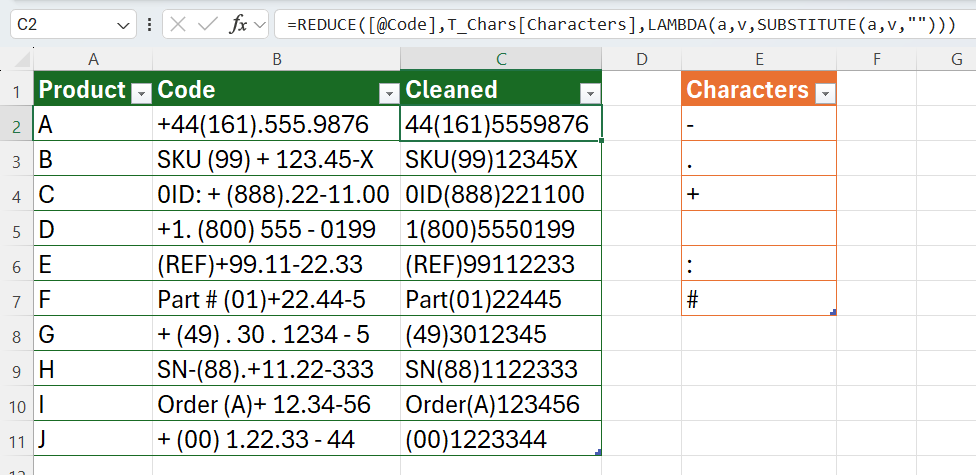The width and height of the screenshot is (976, 475).
Task: Select Characters cell with colon
Action: [x=759, y=263]
